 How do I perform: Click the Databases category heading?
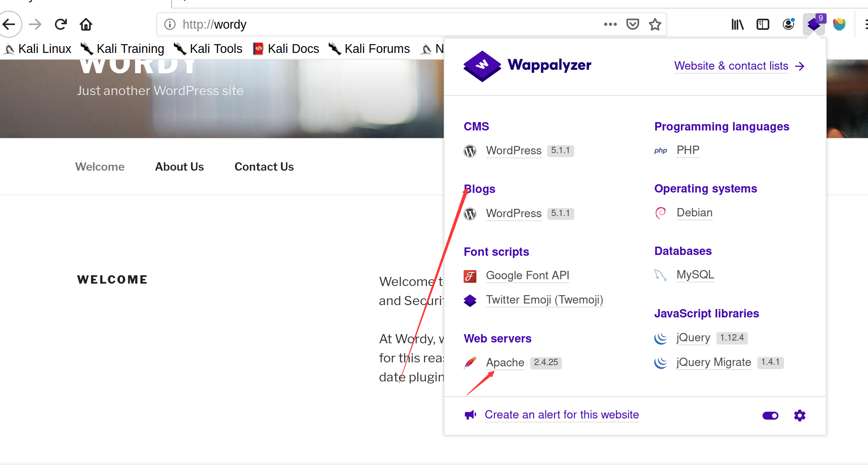(683, 251)
